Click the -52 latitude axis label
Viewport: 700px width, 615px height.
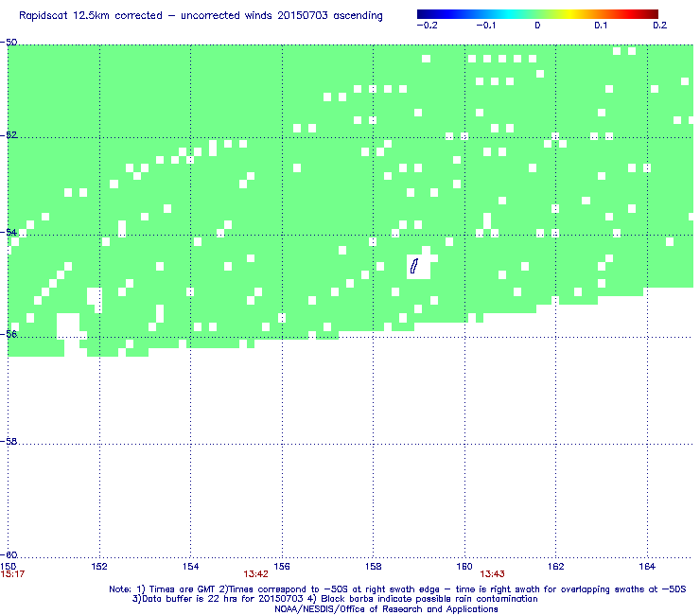(9, 135)
